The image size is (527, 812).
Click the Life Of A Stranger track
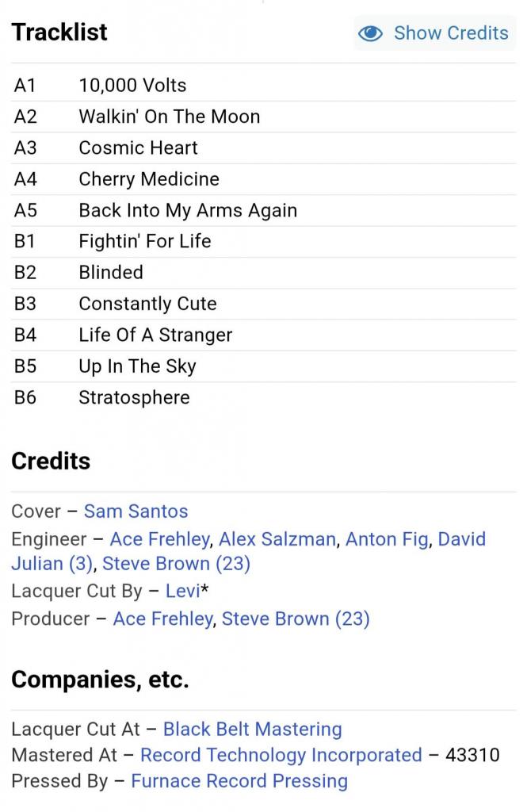pos(155,335)
